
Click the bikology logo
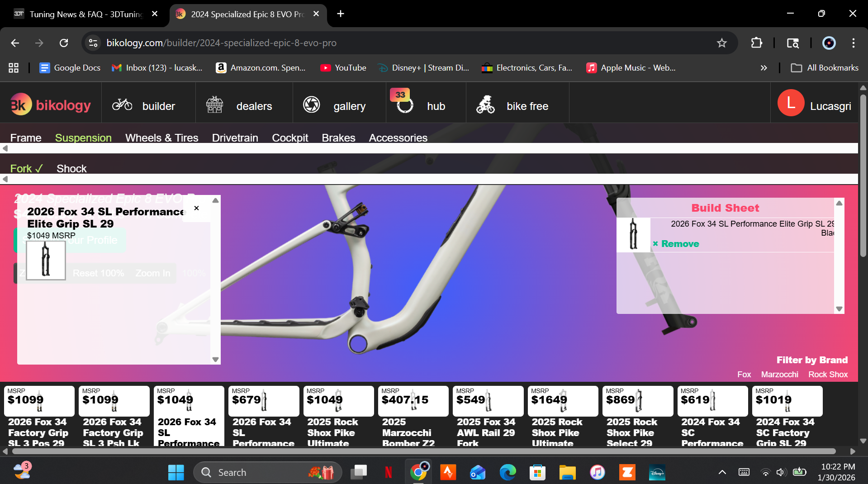tap(50, 104)
